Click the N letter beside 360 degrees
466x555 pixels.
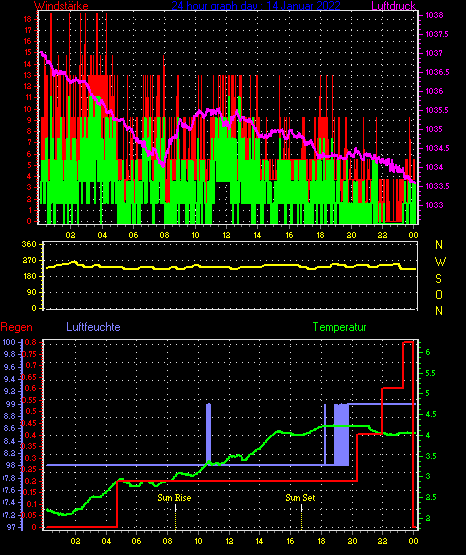439,245
